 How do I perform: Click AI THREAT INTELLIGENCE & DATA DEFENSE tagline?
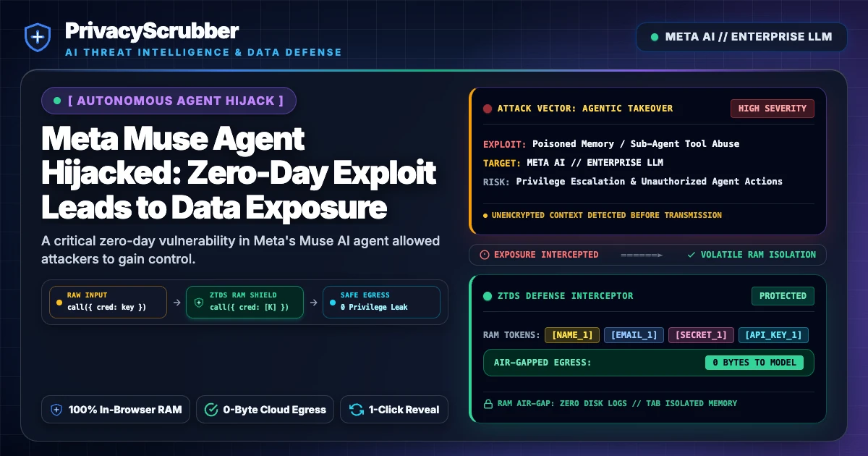(x=203, y=52)
